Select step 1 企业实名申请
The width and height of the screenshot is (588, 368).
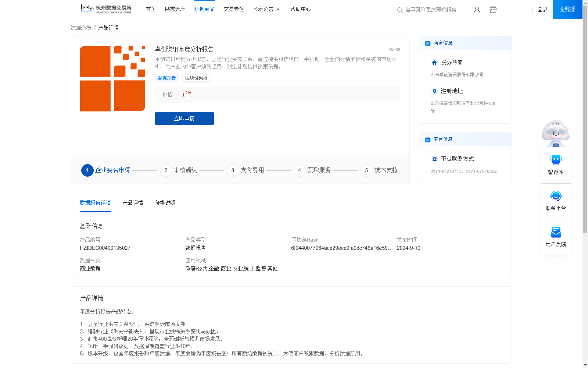click(x=106, y=170)
